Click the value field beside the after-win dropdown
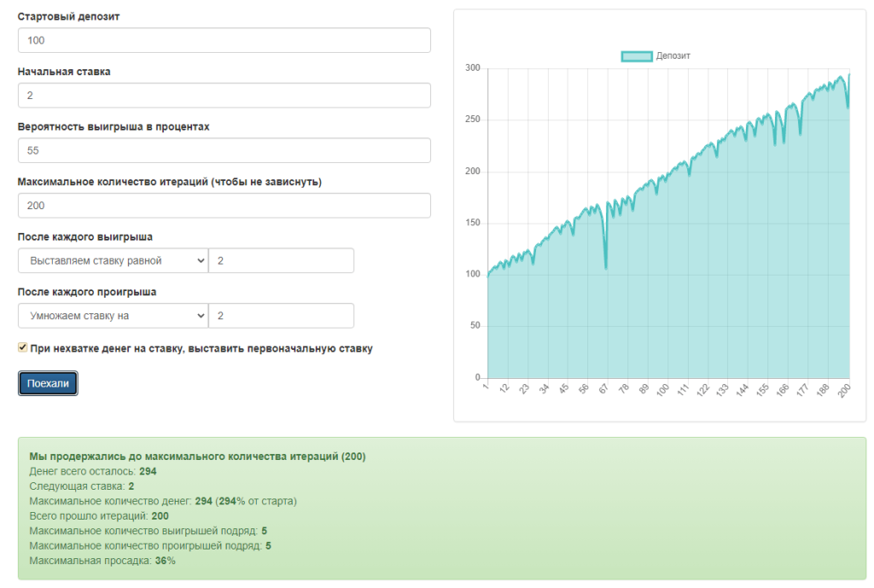 (x=281, y=260)
